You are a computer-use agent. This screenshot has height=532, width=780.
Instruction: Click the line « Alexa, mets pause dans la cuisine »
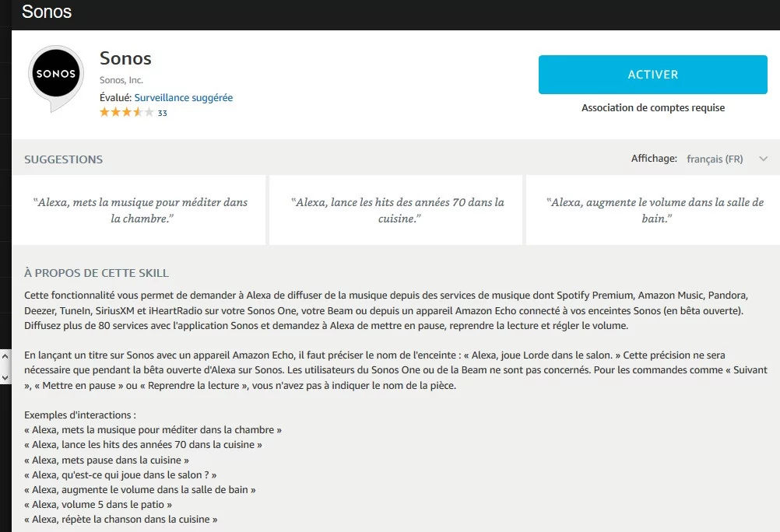tap(107, 460)
